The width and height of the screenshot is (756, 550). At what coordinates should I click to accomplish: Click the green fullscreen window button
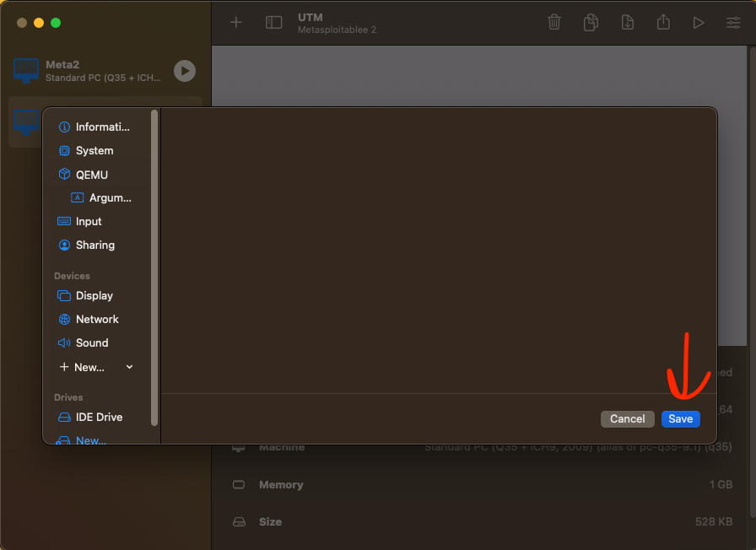pyautogui.click(x=56, y=23)
